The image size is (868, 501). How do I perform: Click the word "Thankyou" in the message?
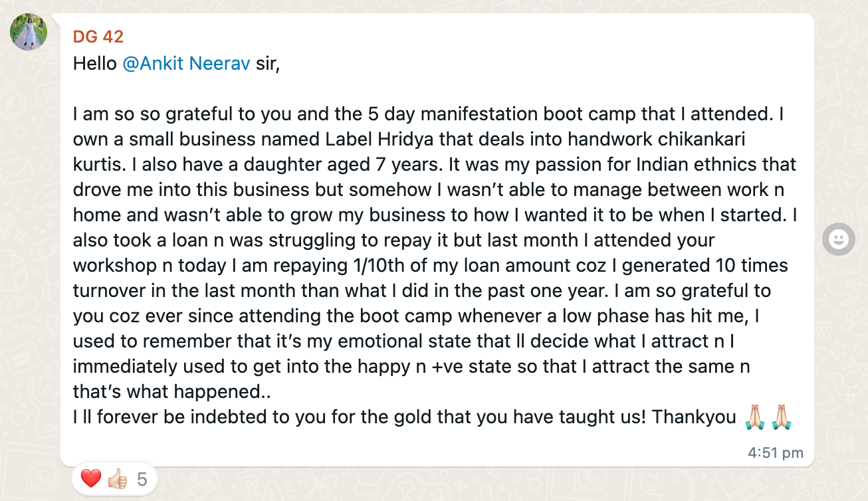694,417
